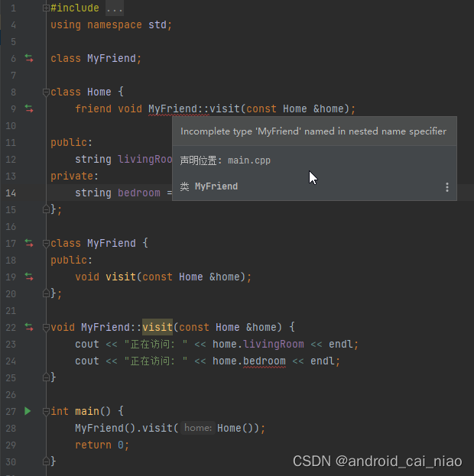Click 'void visit(const Home &home);' on line 19
This screenshot has width=474, height=476.
tap(164, 277)
